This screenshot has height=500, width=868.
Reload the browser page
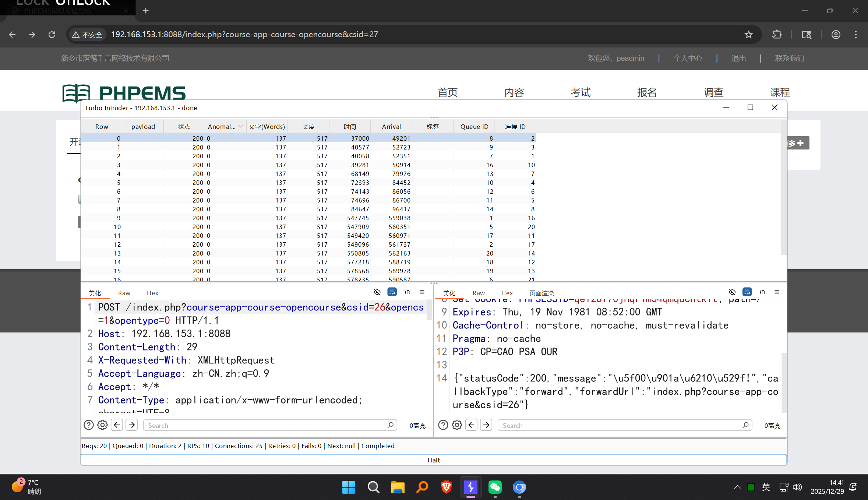click(x=52, y=35)
